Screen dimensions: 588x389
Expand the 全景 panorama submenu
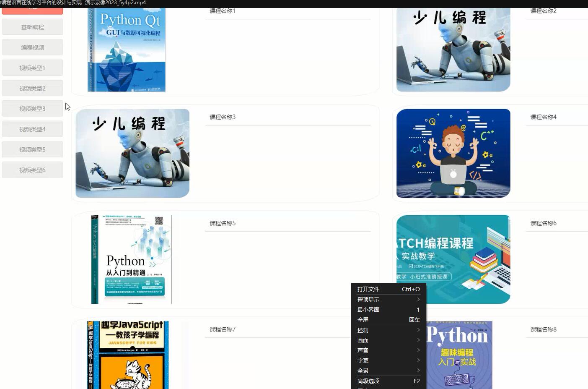pyautogui.click(x=362, y=370)
